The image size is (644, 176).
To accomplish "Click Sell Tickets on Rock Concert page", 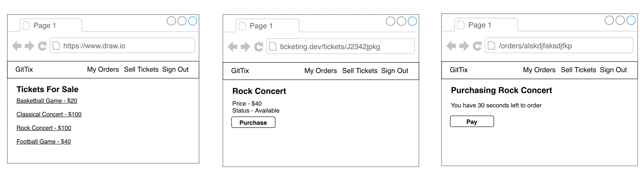I will point(360,71).
